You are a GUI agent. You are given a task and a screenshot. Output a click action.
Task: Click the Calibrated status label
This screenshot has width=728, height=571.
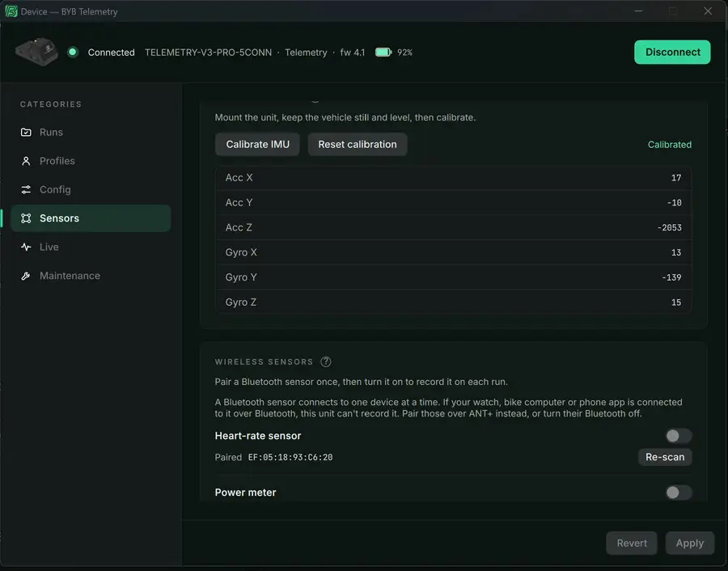670,145
